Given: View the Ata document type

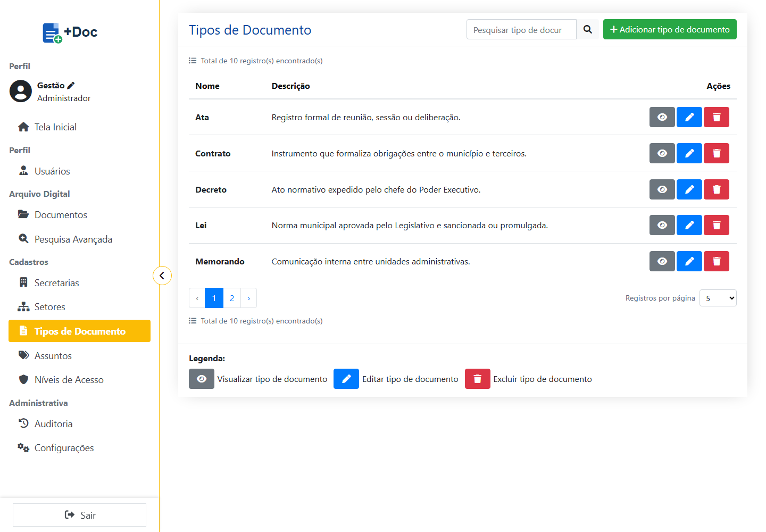Looking at the screenshot, I should point(662,117).
